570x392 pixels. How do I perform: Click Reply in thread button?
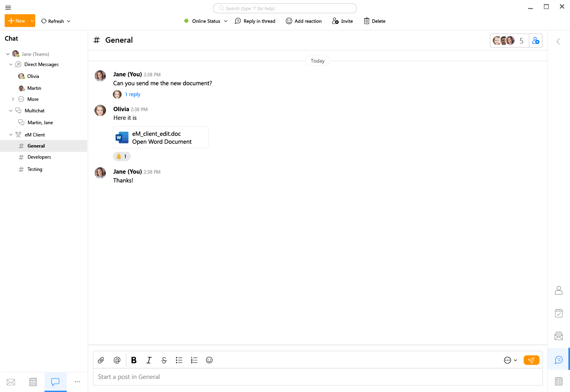click(x=255, y=21)
